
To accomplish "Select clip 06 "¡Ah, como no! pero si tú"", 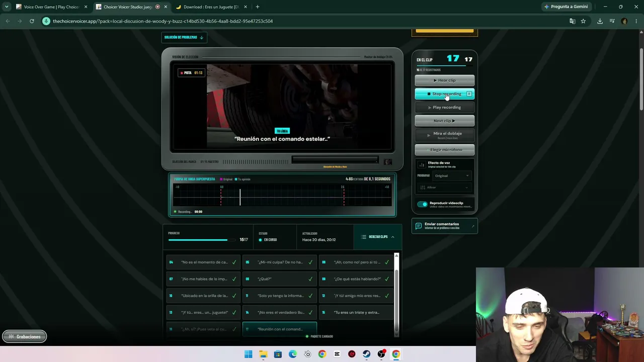I will (x=356, y=262).
